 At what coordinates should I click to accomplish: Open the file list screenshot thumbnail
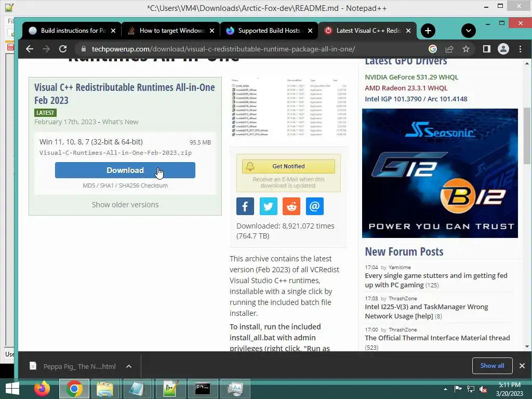click(288, 108)
